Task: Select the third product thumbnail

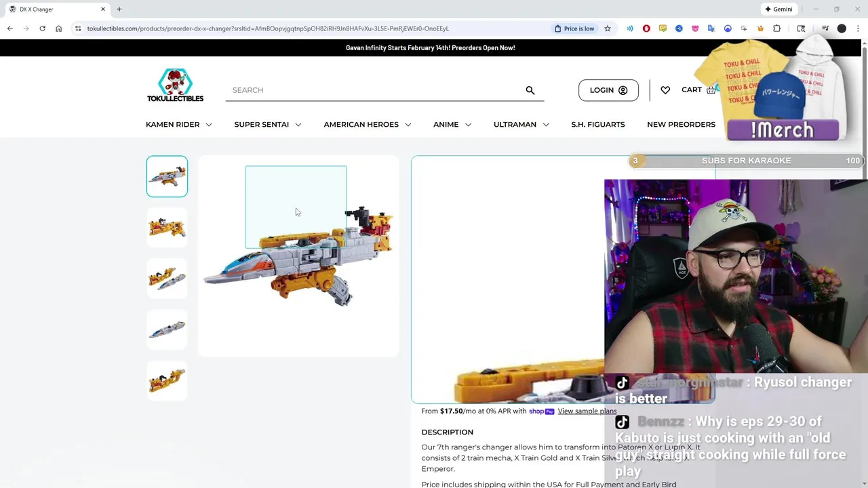Action: (167, 279)
